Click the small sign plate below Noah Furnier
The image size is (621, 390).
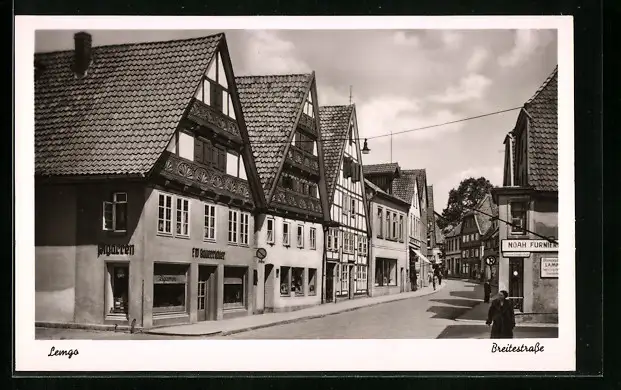tap(516, 255)
